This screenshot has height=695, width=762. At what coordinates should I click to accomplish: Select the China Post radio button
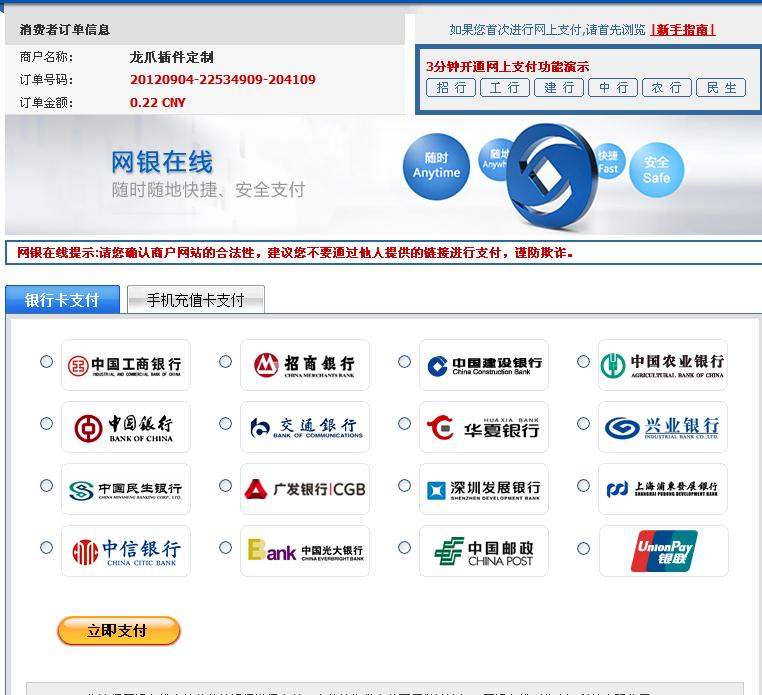click(x=404, y=548)
